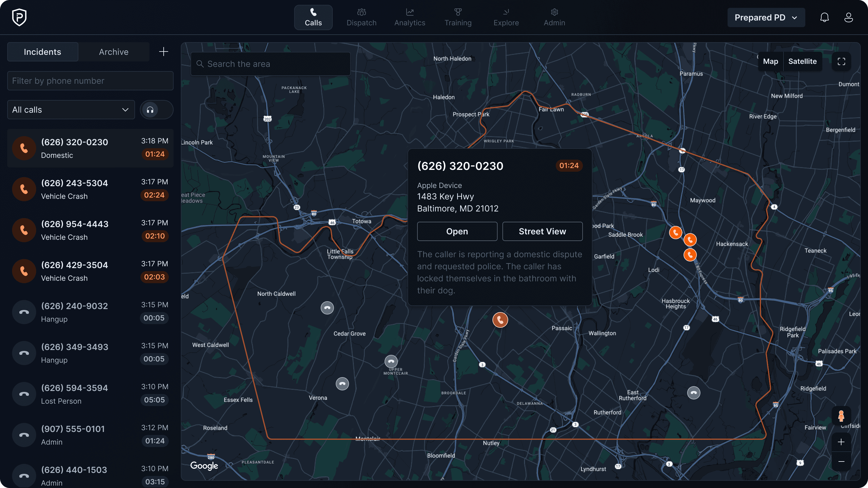Switch map to Satellite view
Image resolution: width=868 pixels, height=488 pixels.
[802, 62]
